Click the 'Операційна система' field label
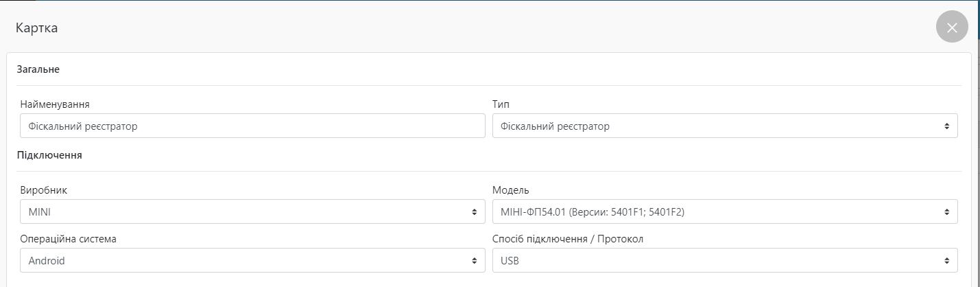 tap(69, 239)
